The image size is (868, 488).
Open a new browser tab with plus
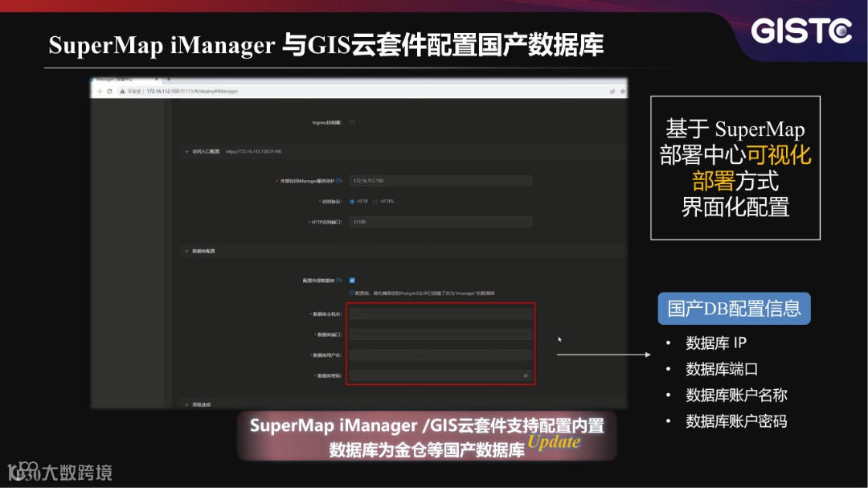tap(168, 80)
